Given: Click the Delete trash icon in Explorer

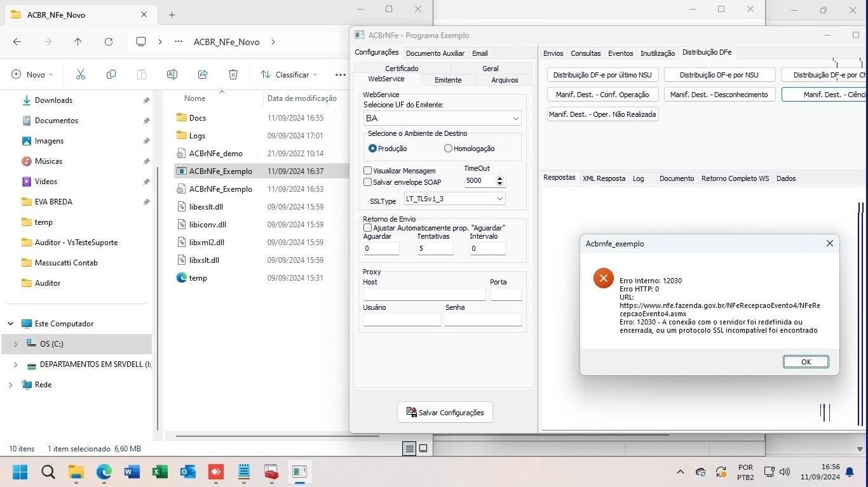Looking at the screenshot, I should [x=233, y=74].
